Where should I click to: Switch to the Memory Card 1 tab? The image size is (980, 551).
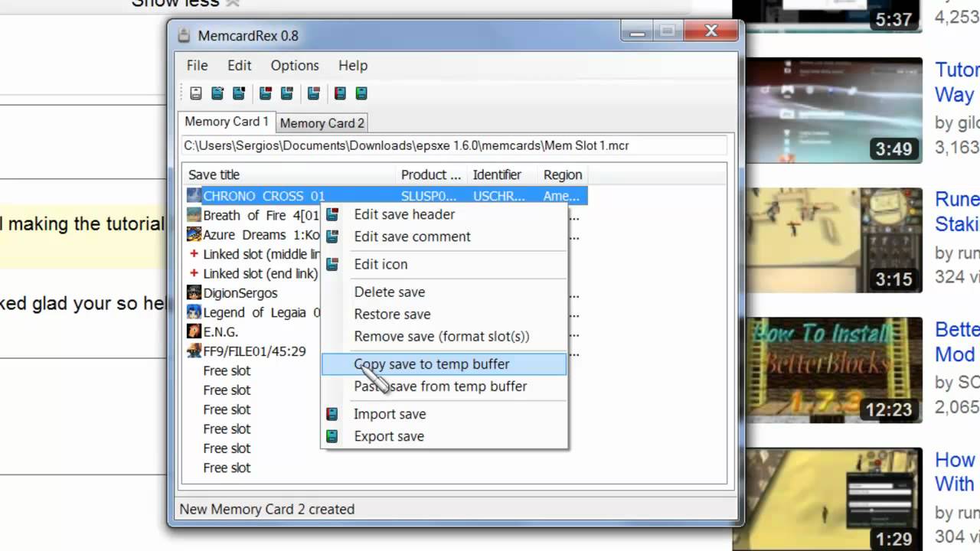tap(227, 122)
